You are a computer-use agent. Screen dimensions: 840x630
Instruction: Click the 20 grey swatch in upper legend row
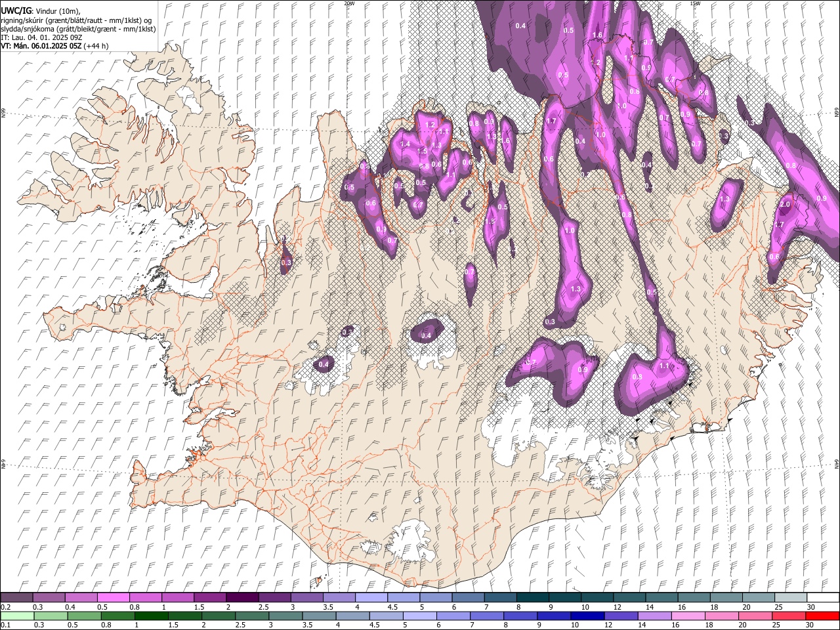(757, 597)
